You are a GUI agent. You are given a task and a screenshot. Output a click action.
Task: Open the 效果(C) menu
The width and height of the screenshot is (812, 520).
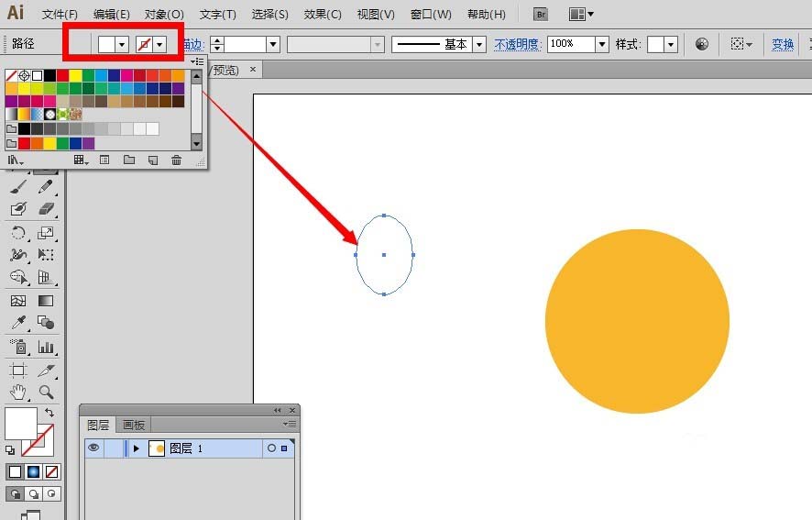click(322, 15)
